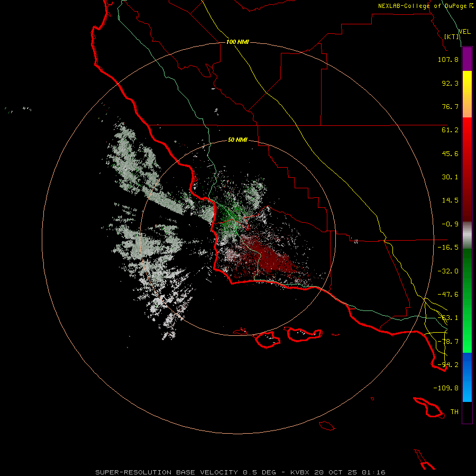Click the KVBX station identifier in the caption

click(300, 472)
